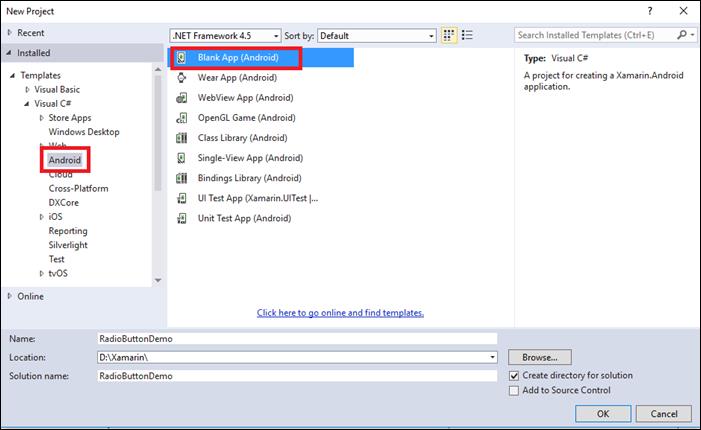Expand the tvOS node arrow

point(42,273)
